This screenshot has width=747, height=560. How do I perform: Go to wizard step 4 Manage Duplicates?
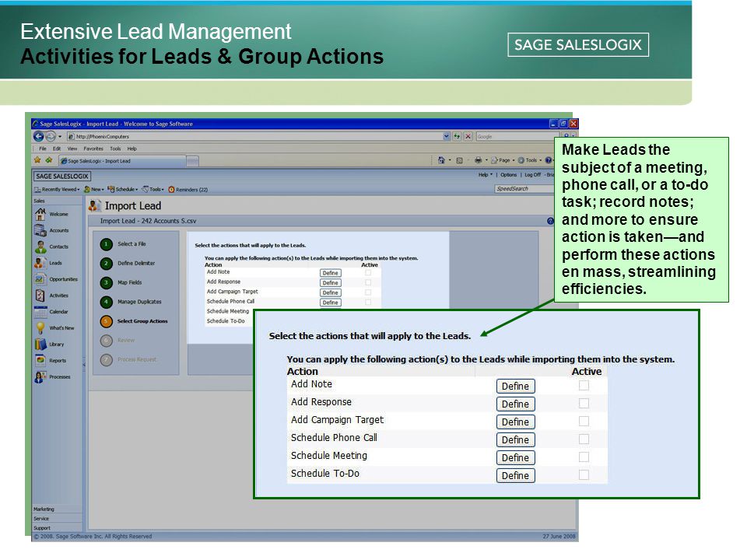pyautogui.click(x=131, y=302)
